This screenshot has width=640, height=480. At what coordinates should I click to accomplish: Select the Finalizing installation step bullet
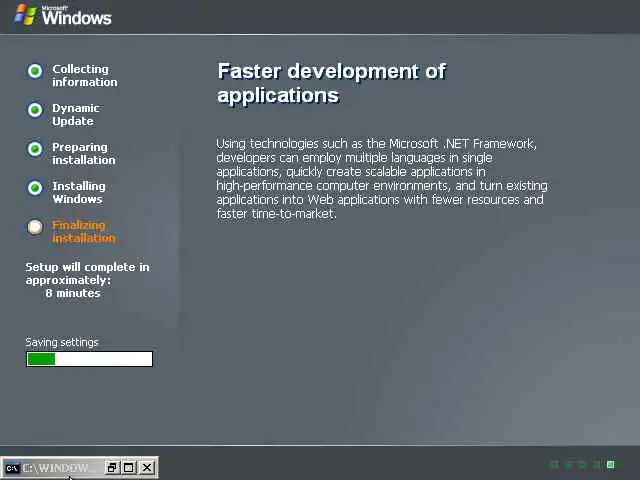click(35, 227)
